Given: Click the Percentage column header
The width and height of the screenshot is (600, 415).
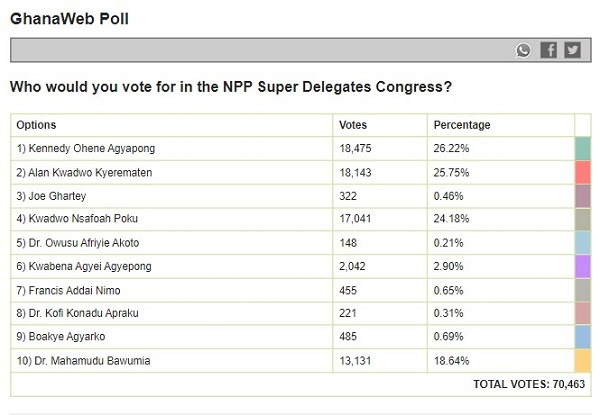Looking at the screenshot, I should 462,125.
